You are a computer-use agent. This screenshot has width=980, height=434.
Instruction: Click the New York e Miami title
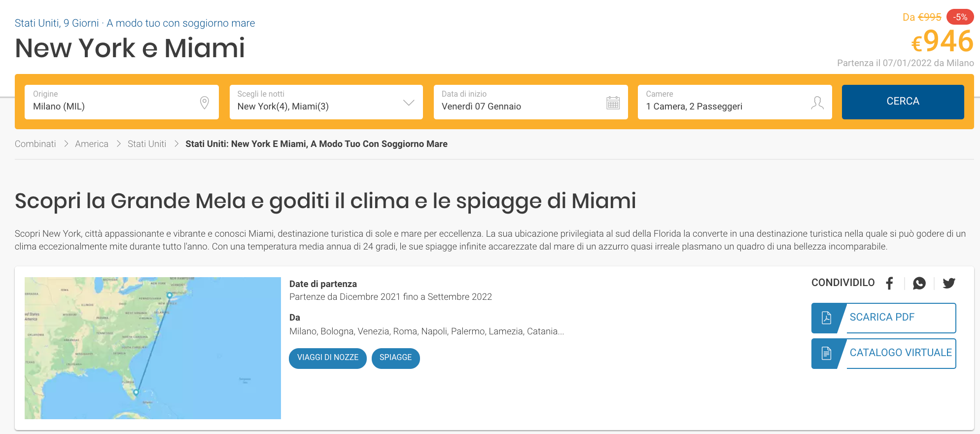[x=130, y=48]
